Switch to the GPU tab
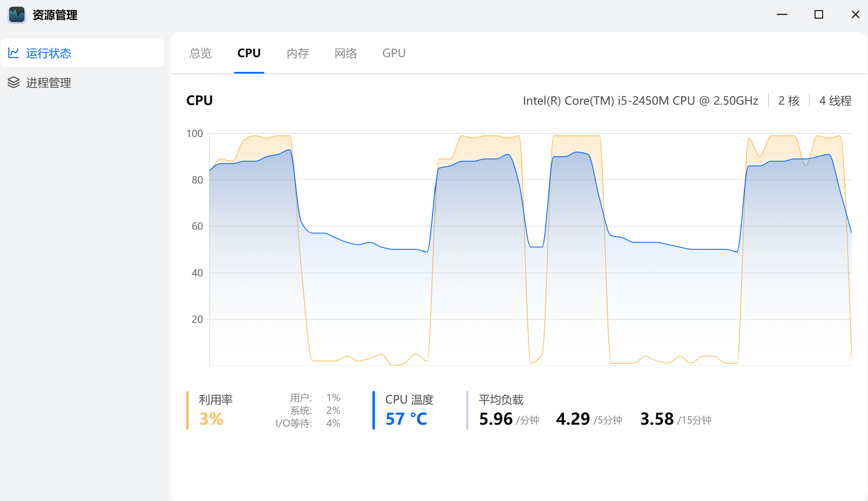Screen dimensions: 868x501 tap(394, 53)
